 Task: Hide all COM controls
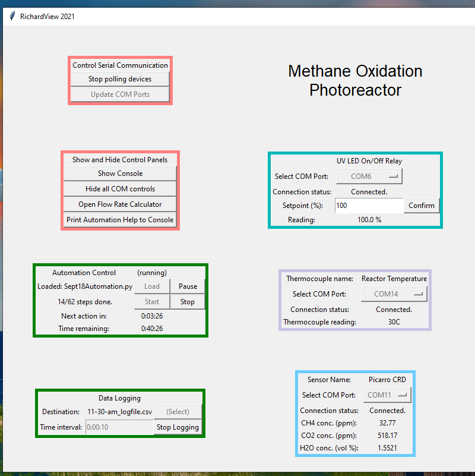(x=120, y=189)
